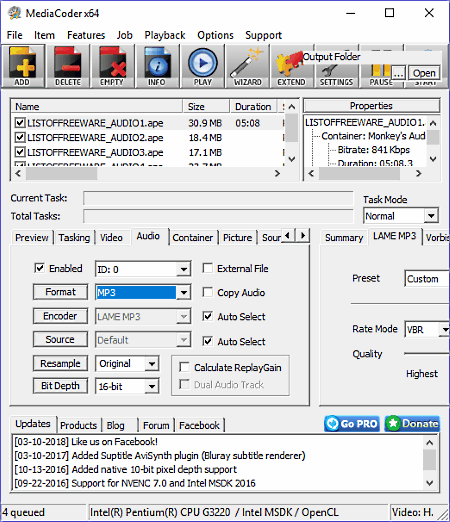
Task: Uncheck LISTOFFREEWARE_AUDIO2.ape checkbox
Action: 20,137
